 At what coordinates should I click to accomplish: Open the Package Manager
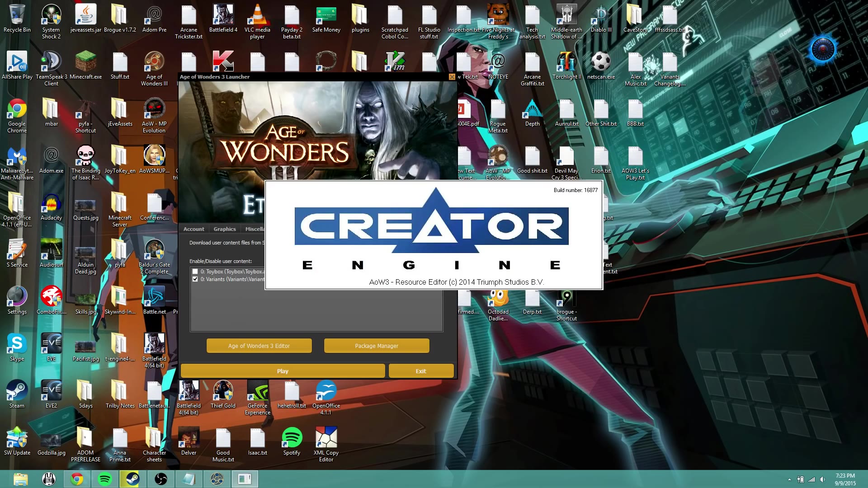click(x=377, y=346)
